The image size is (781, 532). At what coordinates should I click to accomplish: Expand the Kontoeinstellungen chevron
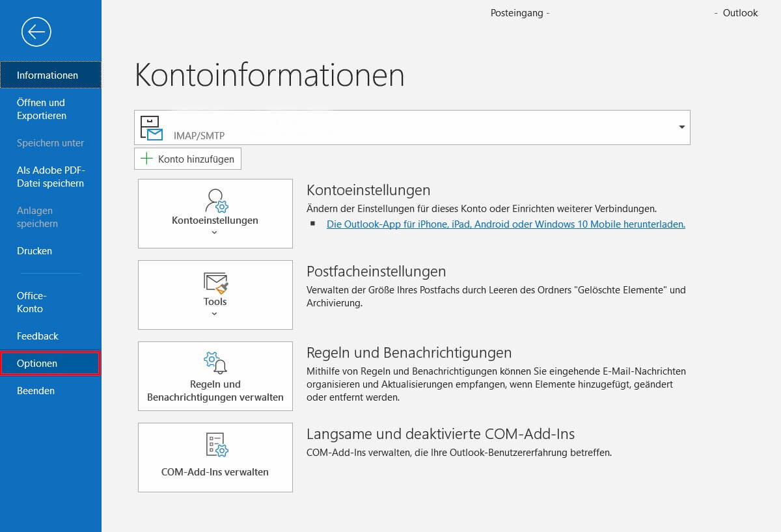coord(215,232)
